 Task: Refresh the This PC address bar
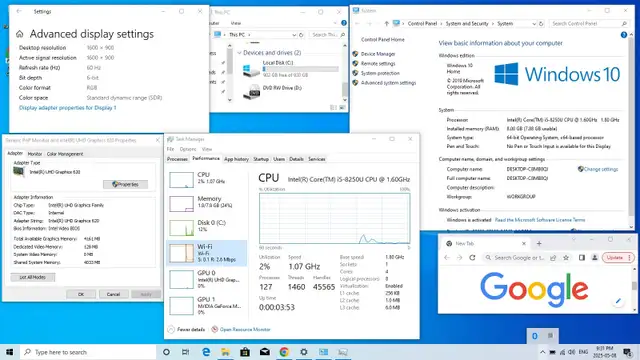coord(301,35)
